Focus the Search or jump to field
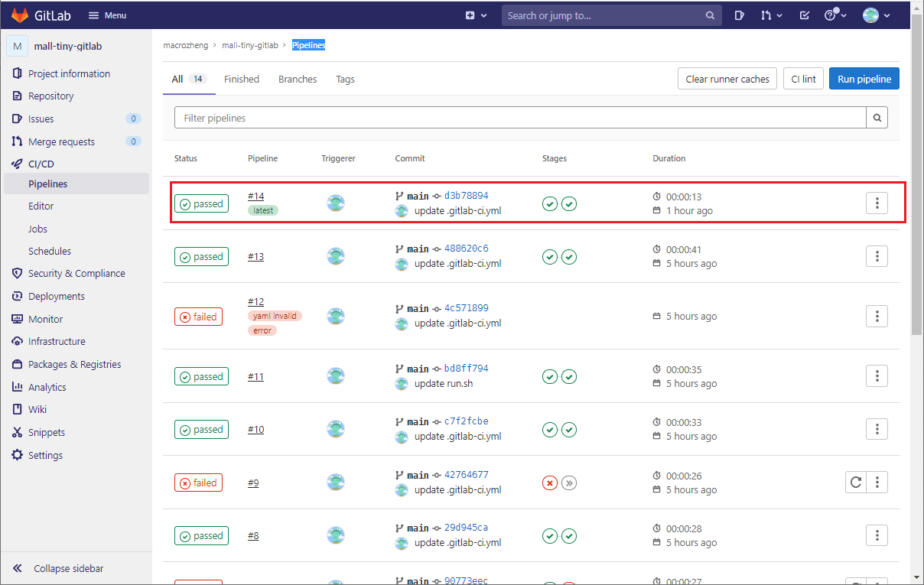The image size is (924, 585). tap(612, 15)
